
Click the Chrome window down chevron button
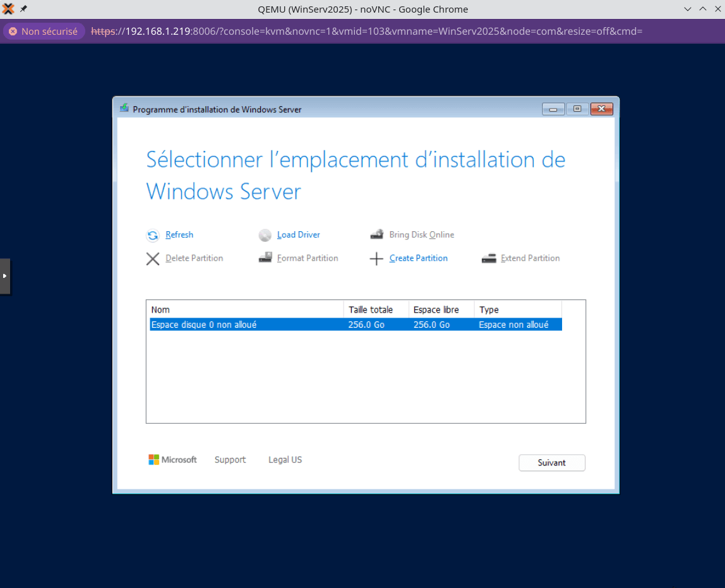pos(688,9)
